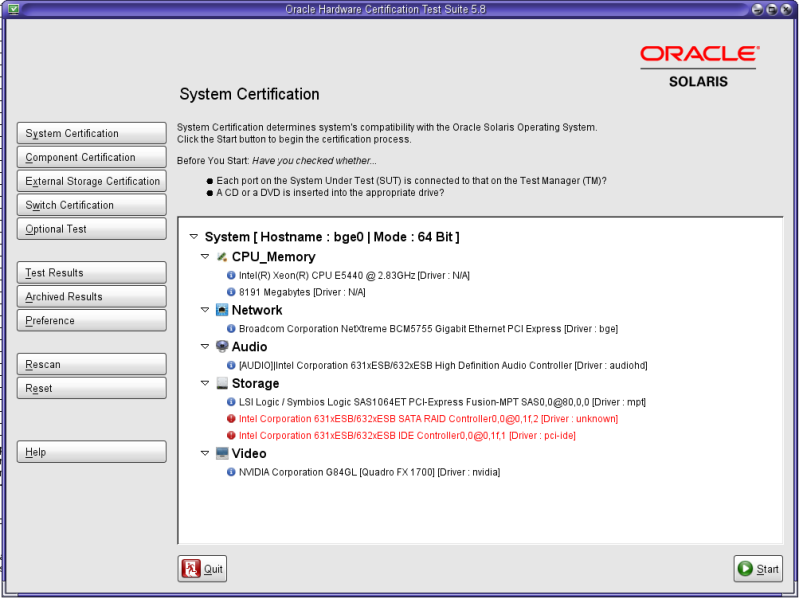Screen dimensions: 799x599
Task: Open Archived Results
Action: click(92, 296)
